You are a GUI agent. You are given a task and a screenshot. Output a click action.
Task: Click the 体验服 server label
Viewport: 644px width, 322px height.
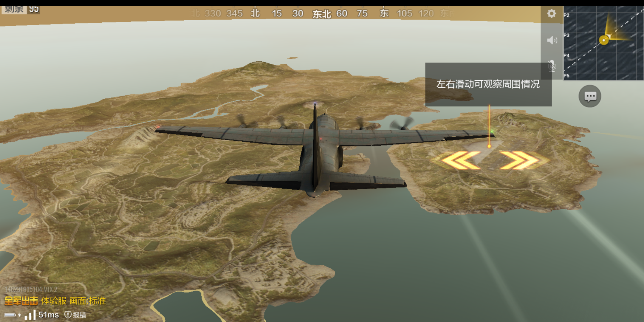click(x=54, y=301)
